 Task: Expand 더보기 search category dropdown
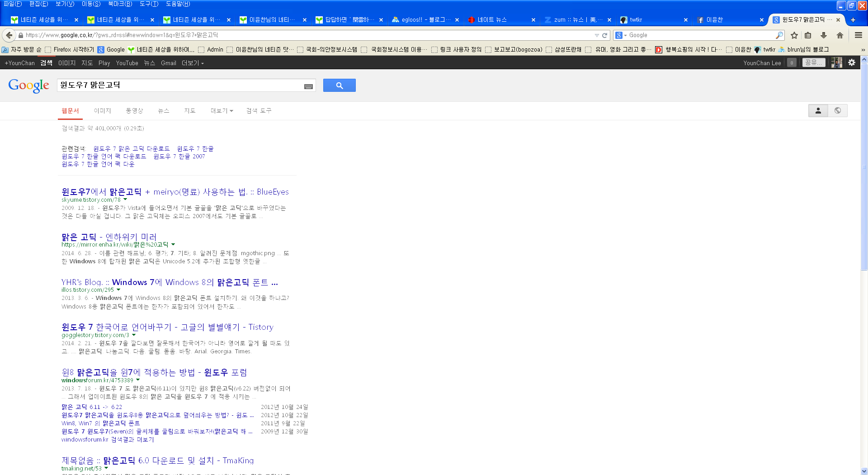tap(222, 111)
